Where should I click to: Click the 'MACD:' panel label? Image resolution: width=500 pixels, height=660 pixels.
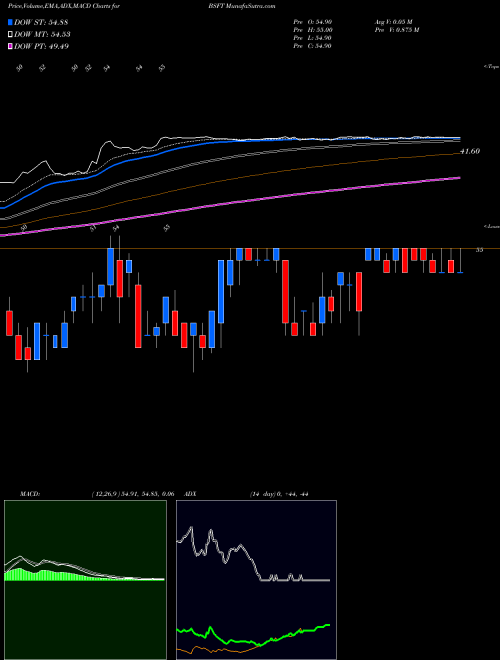tap(30, 494)
